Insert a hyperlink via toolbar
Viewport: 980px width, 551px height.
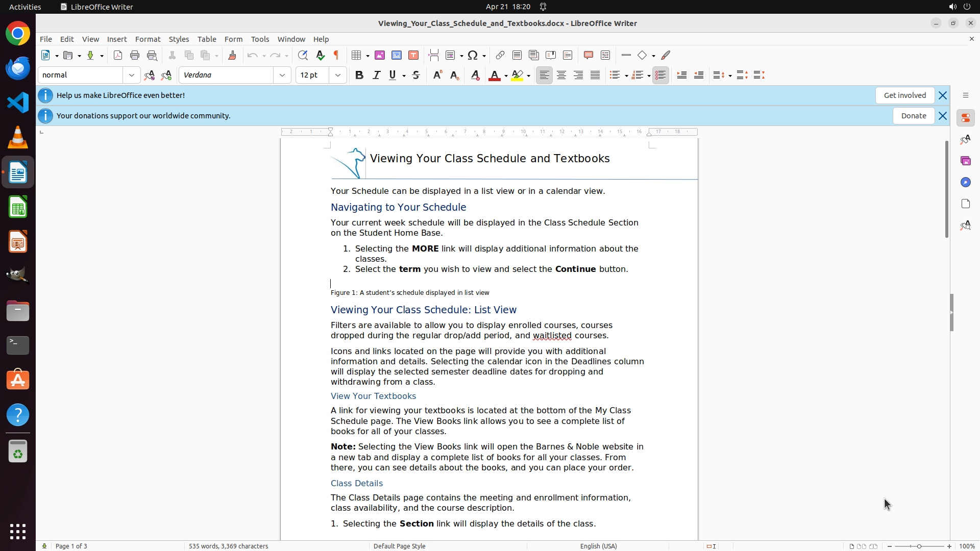click(500, 55)
